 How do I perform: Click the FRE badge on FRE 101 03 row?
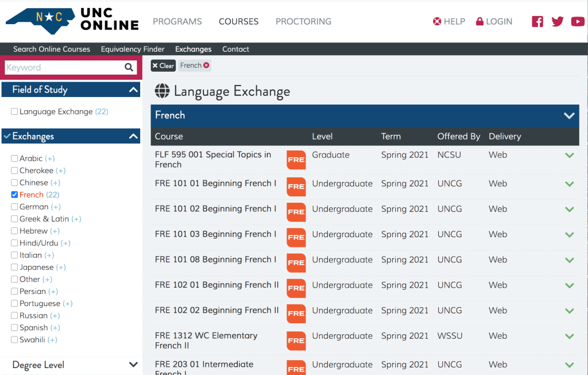296,237
